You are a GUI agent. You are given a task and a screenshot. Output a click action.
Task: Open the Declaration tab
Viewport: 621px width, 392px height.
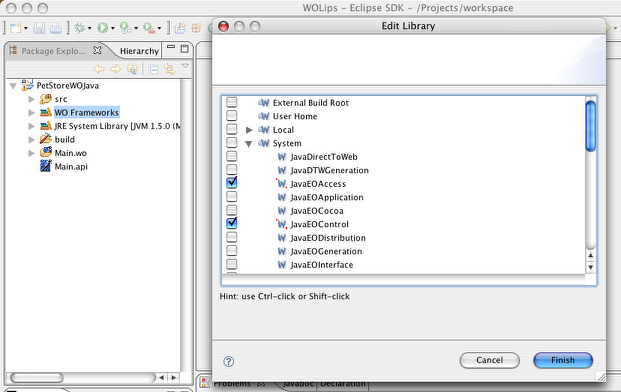[343, 383]
